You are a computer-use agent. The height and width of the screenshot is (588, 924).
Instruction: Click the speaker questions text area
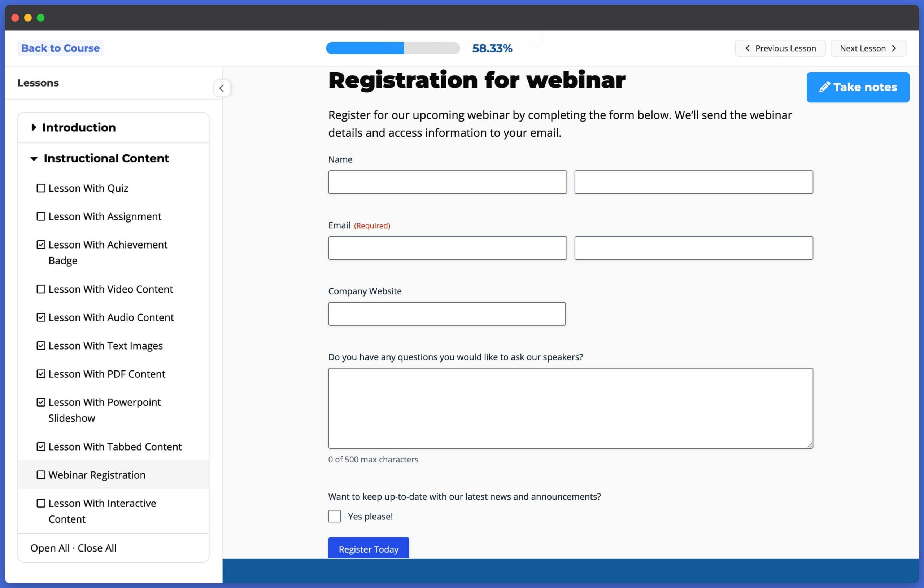[x=570, y=408]
